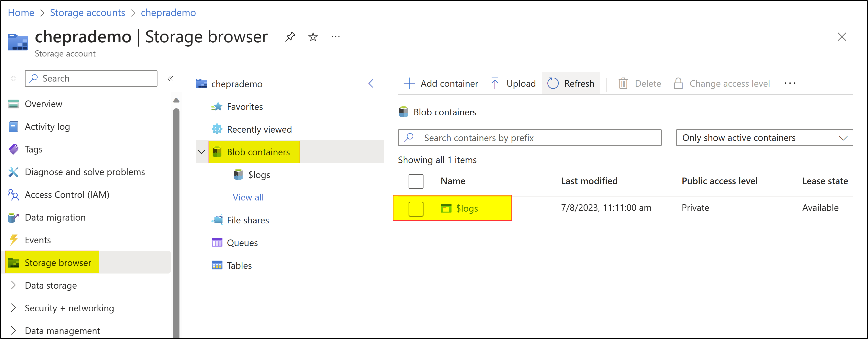868x339 pixels.
Task: Collapse the left navigation menu with double chevron
Action: tap(170, 78)
